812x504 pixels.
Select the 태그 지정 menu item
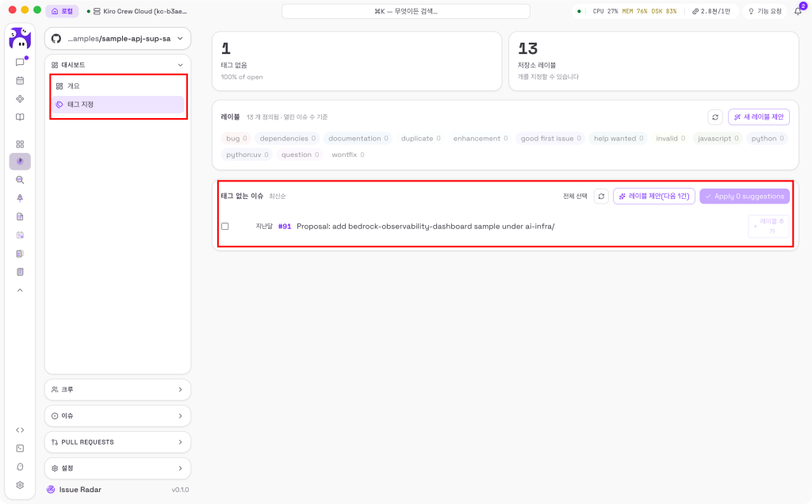pos(117,105)
